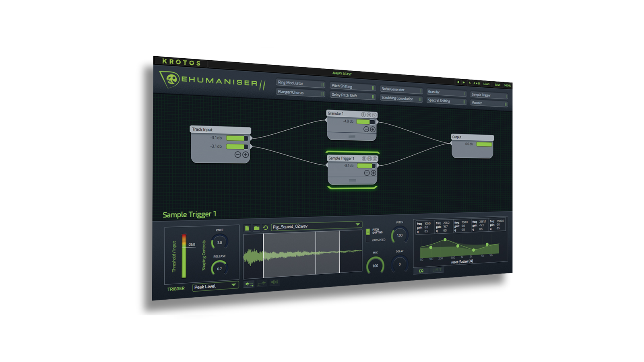Image resolution: width=644 pixels, height=362 pixels.
Task: Select the middle dimmed waveform mode icon
Action: [x=262, y=283]
